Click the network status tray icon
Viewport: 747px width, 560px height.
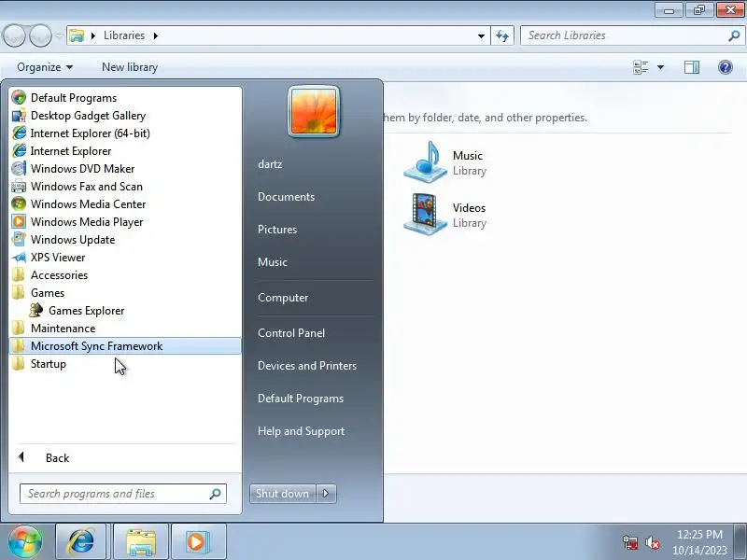click(630, 542)
